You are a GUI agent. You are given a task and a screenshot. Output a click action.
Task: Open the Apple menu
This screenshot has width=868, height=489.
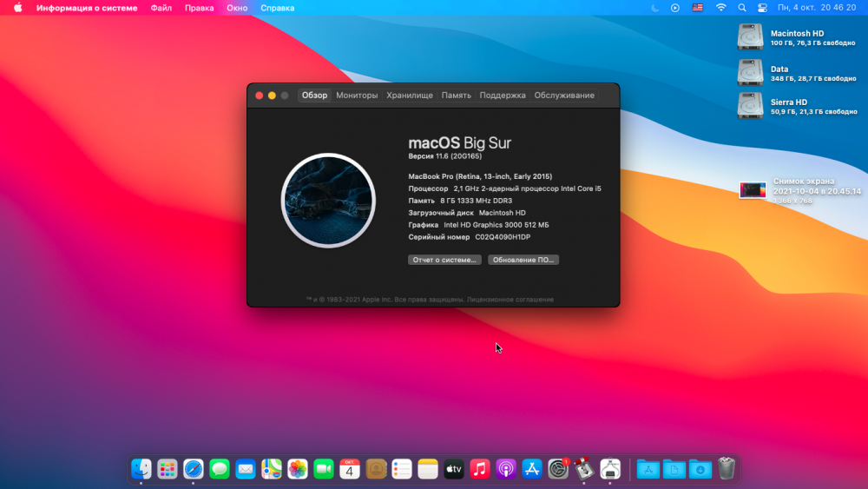click(x=17, y=8)
